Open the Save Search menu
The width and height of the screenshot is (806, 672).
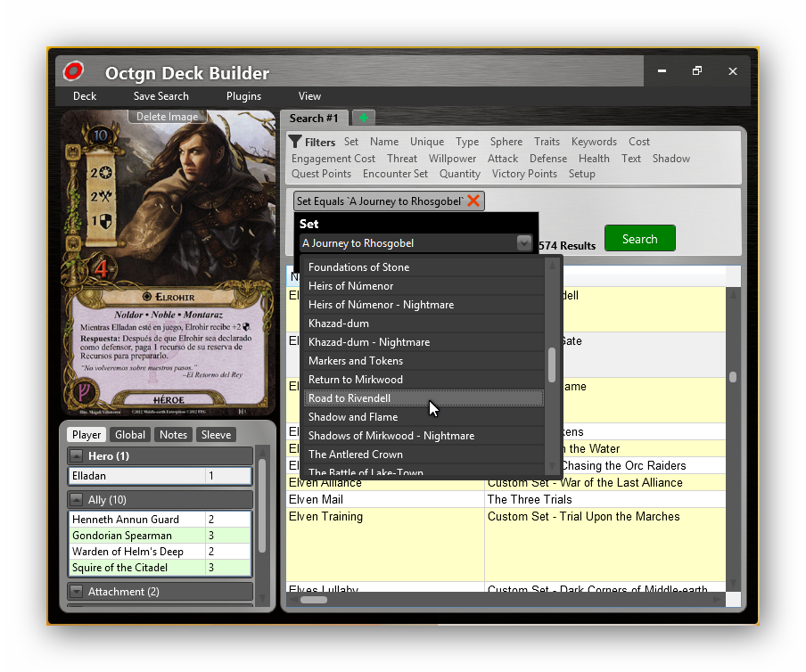point(160,96)
